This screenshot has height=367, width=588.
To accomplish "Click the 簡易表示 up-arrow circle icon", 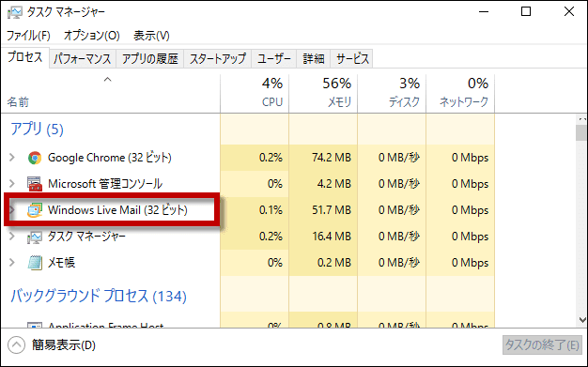I will [16, 344].
